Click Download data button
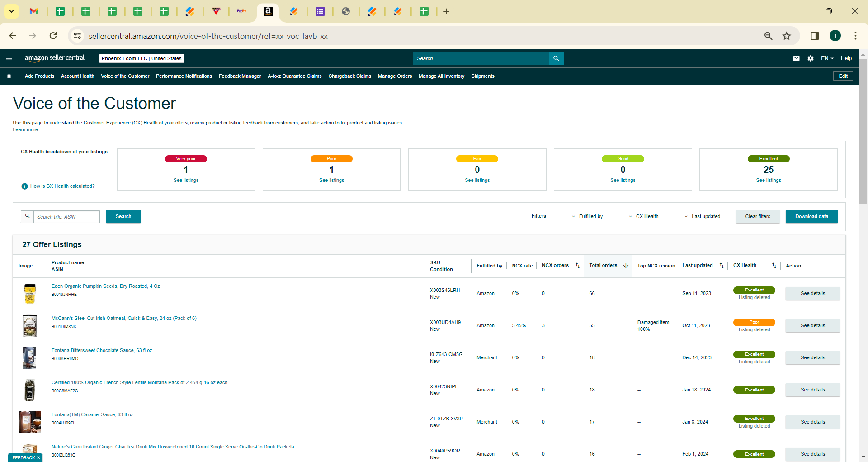The width and height of the screenshot is (868, 462). tap(811, 217)
